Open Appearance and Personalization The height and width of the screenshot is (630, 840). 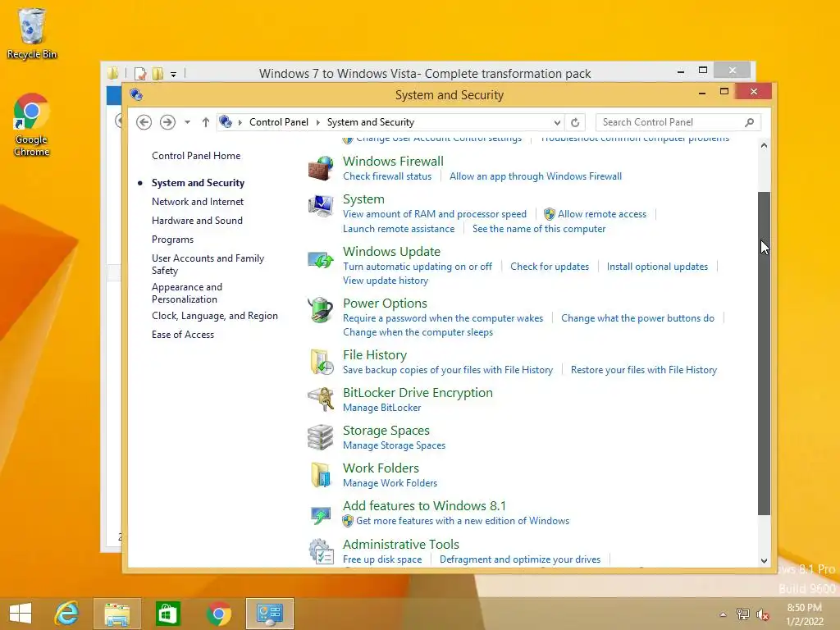coord(186,293)
